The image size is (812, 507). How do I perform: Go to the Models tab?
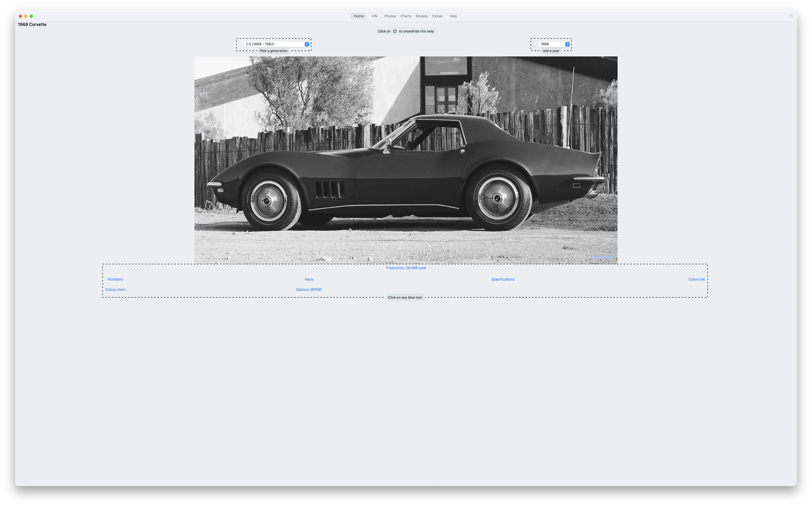tap(422, 16)
